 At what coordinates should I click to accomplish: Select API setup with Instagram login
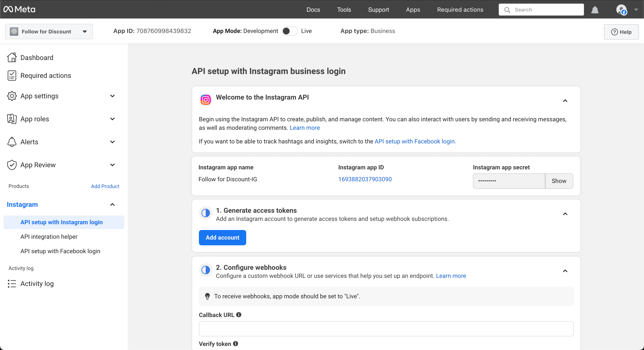click(x=64, y=222)
